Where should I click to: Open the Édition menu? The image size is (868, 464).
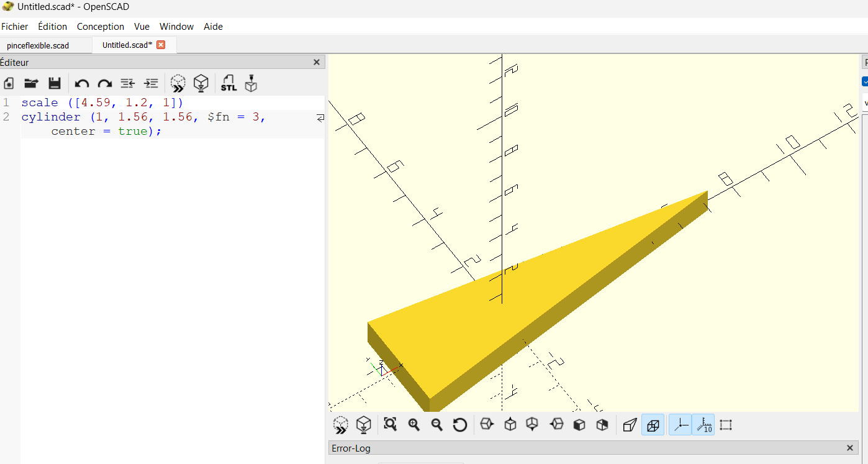(x=52, y=27)
